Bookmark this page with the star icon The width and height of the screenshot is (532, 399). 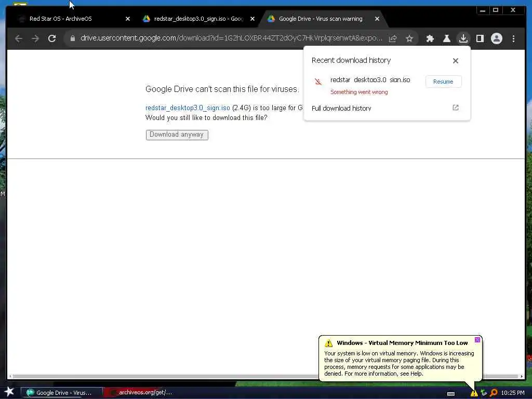point(409,38)
